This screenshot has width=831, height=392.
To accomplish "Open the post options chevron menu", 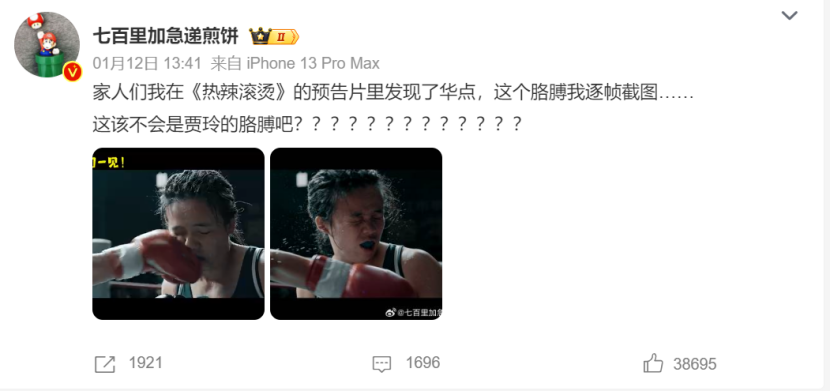I will [789, 16].
